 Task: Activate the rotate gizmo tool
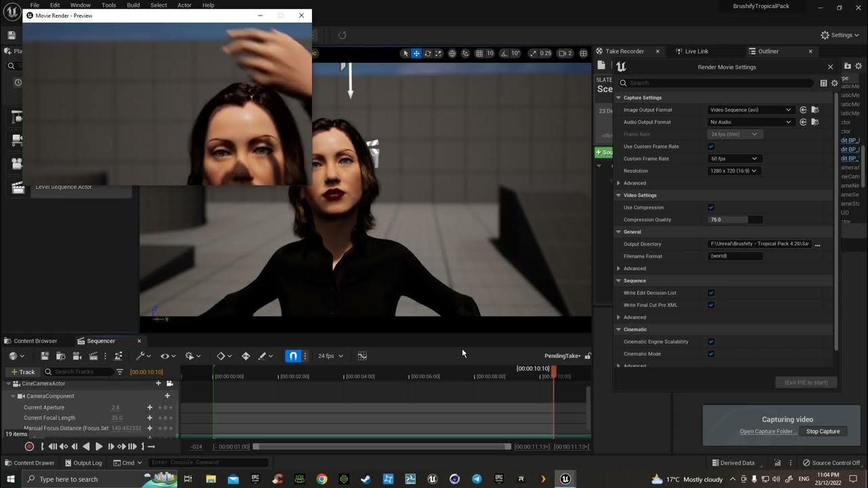[x=427, y=54]
